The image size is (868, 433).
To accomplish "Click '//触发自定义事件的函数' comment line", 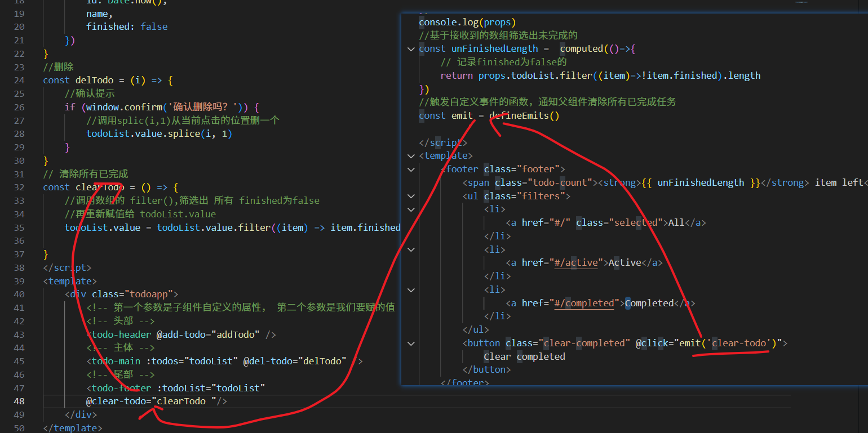I will (x=547, y=102).
